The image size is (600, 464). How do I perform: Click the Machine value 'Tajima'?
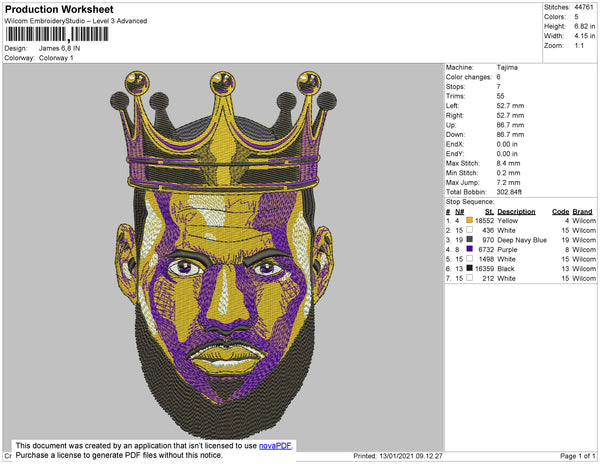click(507, 67)
